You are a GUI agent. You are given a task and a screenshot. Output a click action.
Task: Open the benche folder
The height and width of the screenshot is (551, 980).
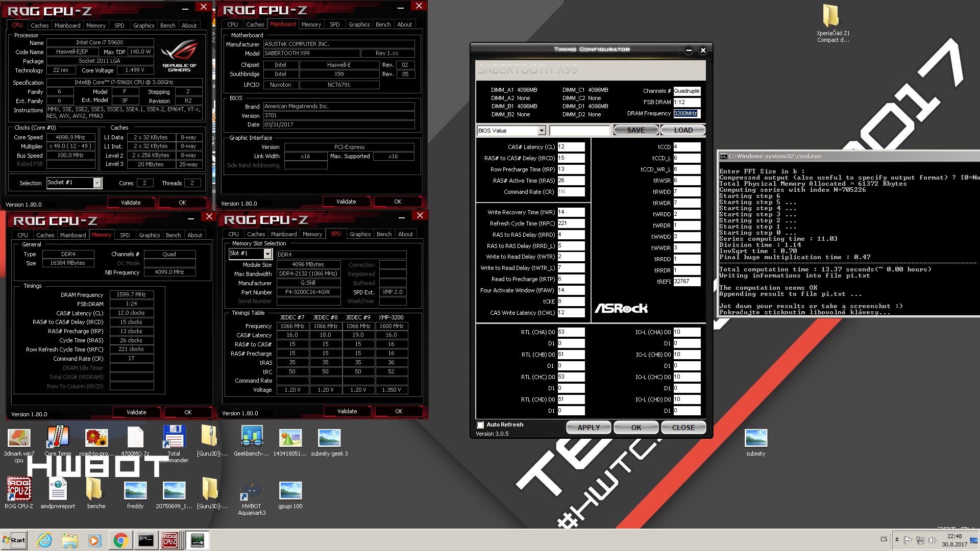click(96, 493)
